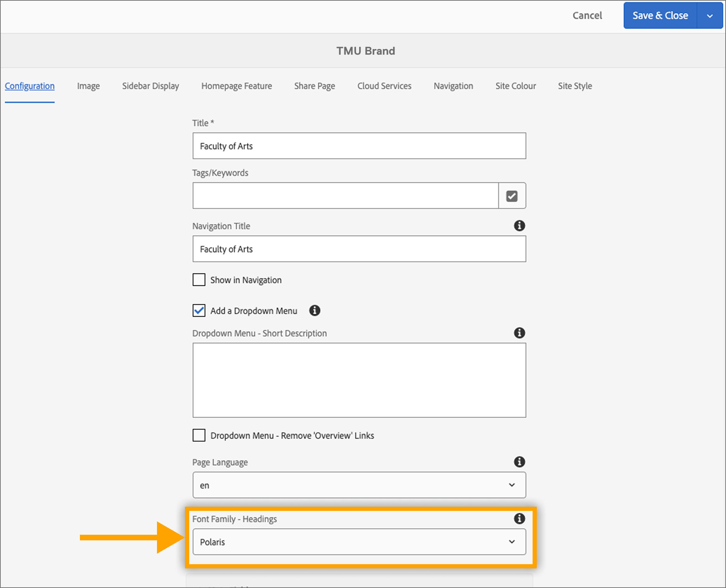Open the Navigation Title info tooltip
The height and width of the screenshot is (588, 726).
point(520,226)
